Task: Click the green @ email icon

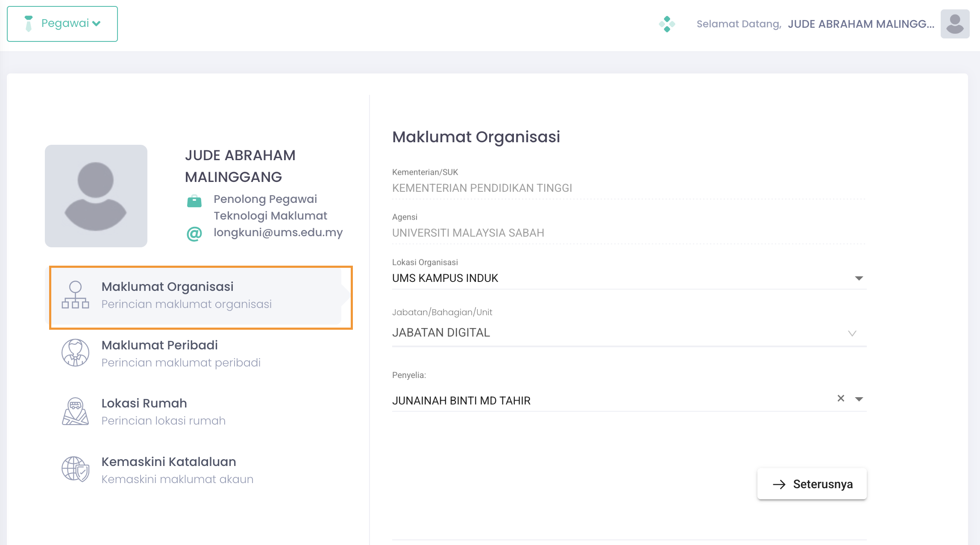Action: point(194,234)
